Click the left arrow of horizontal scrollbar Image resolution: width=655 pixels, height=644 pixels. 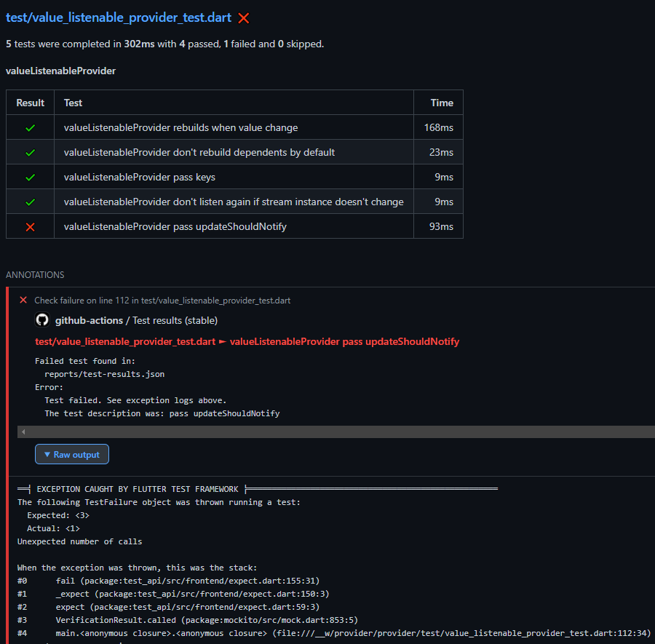[x=23, y=432]
